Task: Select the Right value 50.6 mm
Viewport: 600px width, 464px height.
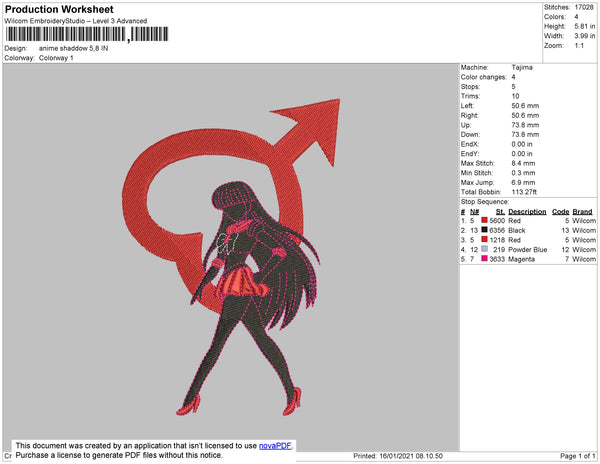Action: pyautogui.click(x=525, y=115)
